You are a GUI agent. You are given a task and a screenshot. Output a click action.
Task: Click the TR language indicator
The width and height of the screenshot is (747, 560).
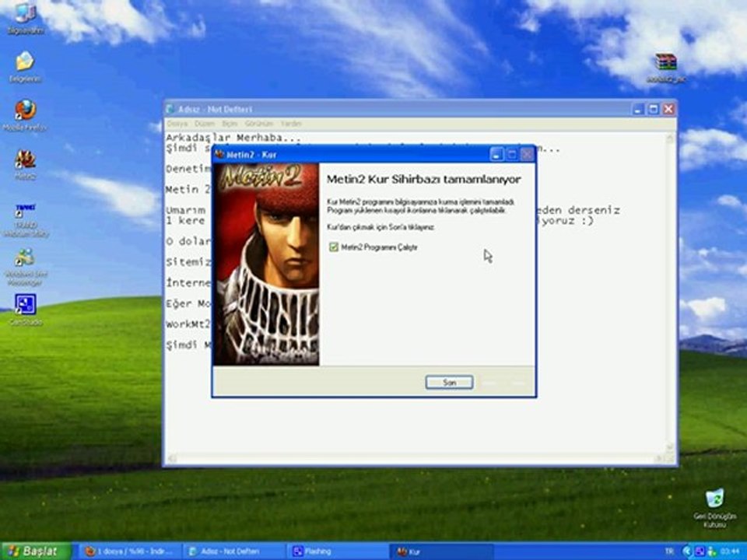point(669,551)
